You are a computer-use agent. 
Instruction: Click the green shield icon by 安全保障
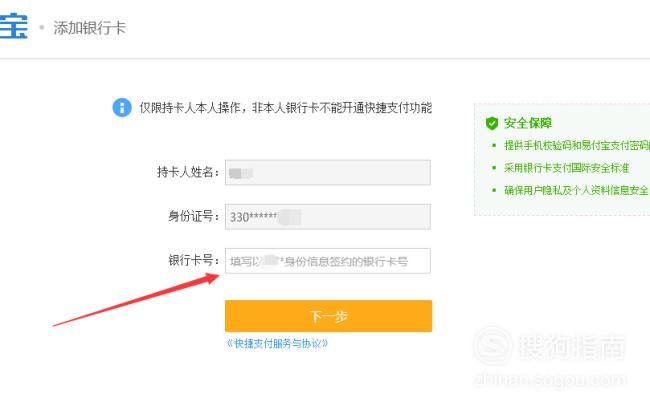[492, 123]
